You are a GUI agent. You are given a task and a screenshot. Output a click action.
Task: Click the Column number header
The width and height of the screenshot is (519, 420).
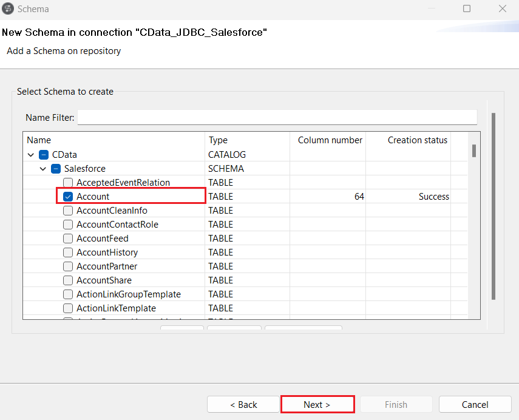(328, 140)
